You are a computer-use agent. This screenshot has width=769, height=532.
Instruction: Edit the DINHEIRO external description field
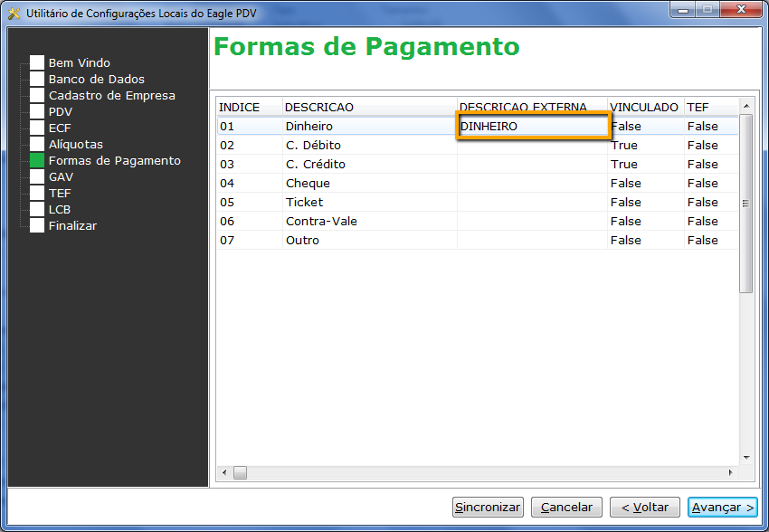click(x=533, y=126)
